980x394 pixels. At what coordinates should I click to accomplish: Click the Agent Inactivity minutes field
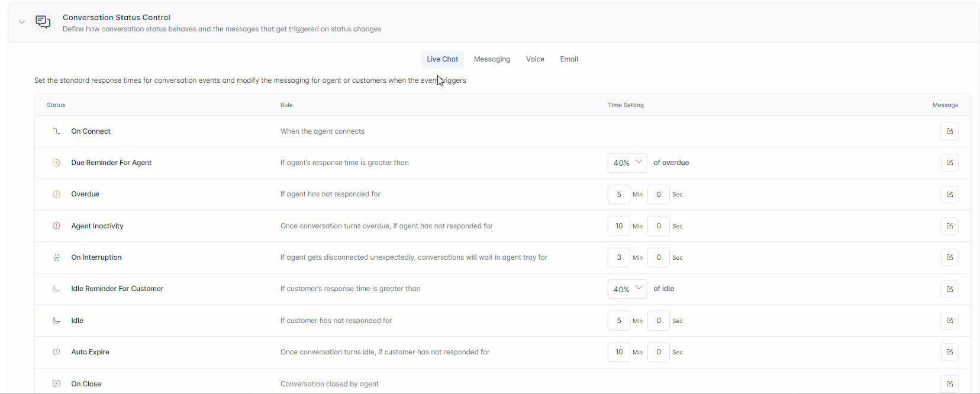(619, 226)
